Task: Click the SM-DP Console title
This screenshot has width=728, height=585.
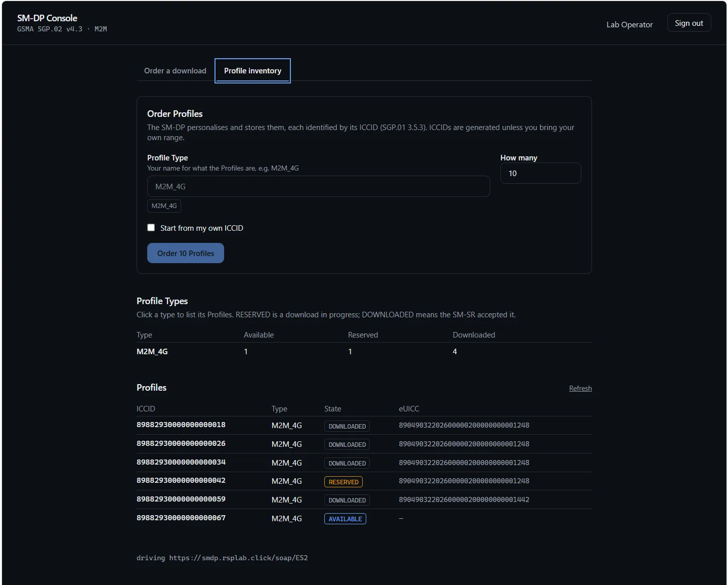Action: tap(47, 18)
